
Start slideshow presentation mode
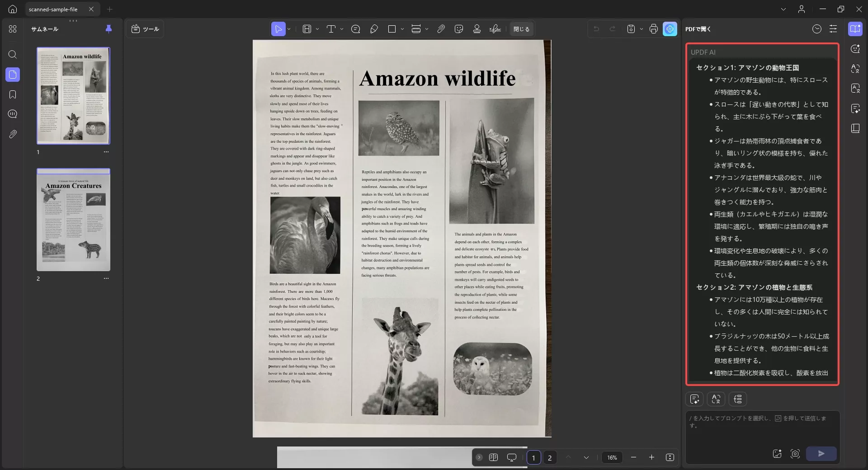point(512,457)
